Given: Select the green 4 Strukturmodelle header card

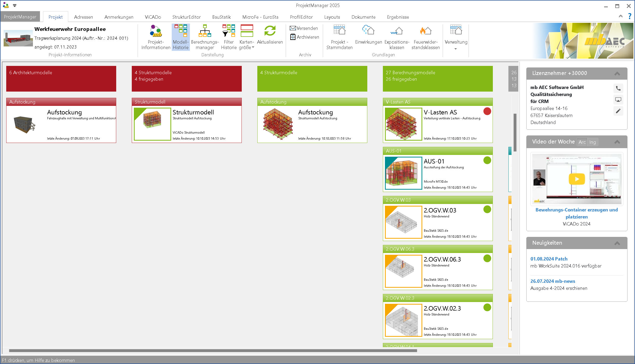Looking at the screenshot, I should 312,79.
